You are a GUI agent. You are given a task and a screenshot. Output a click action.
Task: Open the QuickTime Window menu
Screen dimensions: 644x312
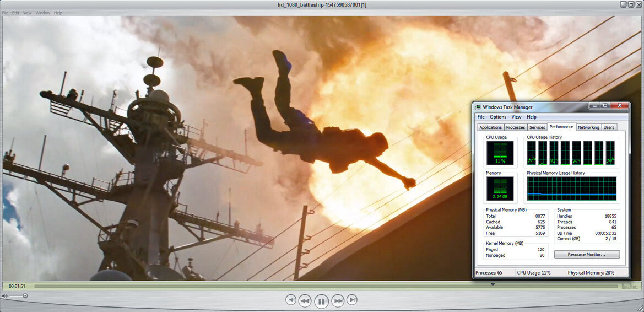[43, 13]
